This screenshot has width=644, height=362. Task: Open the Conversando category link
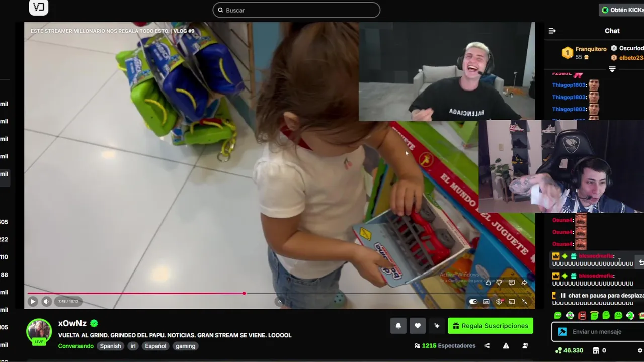75,346
